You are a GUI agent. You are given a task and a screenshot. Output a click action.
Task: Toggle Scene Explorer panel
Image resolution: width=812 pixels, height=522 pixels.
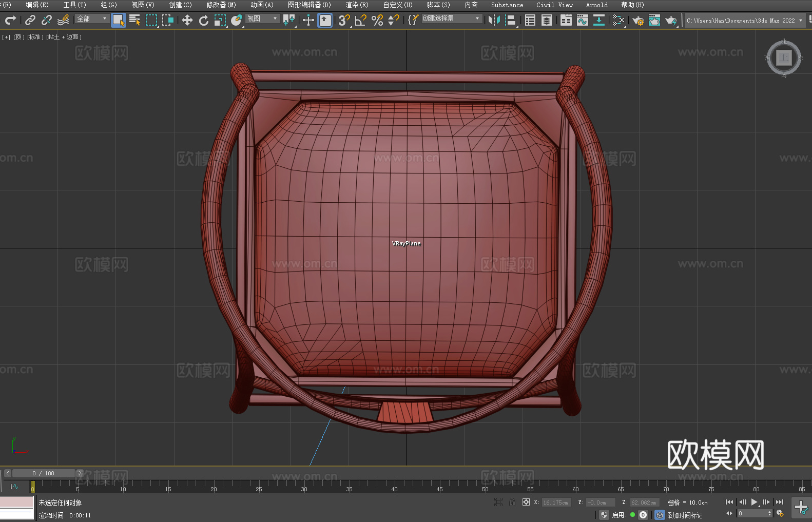(530, 20)
